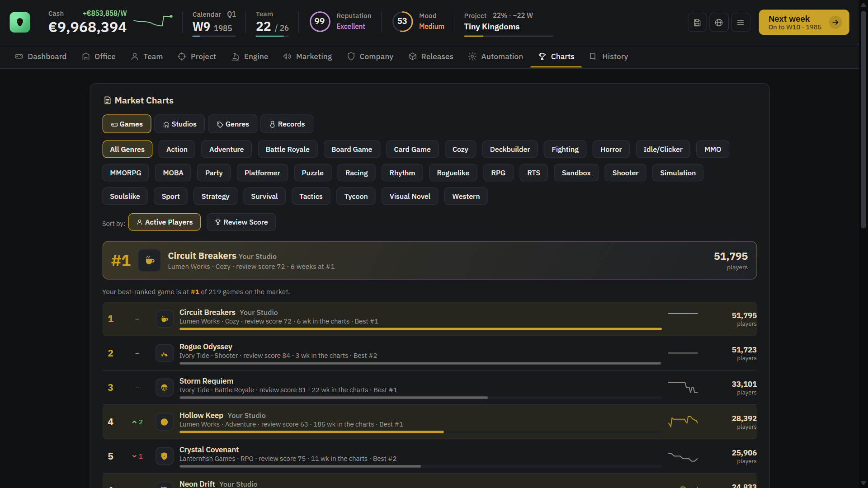Open the globe language icon

tap(719, 23)
